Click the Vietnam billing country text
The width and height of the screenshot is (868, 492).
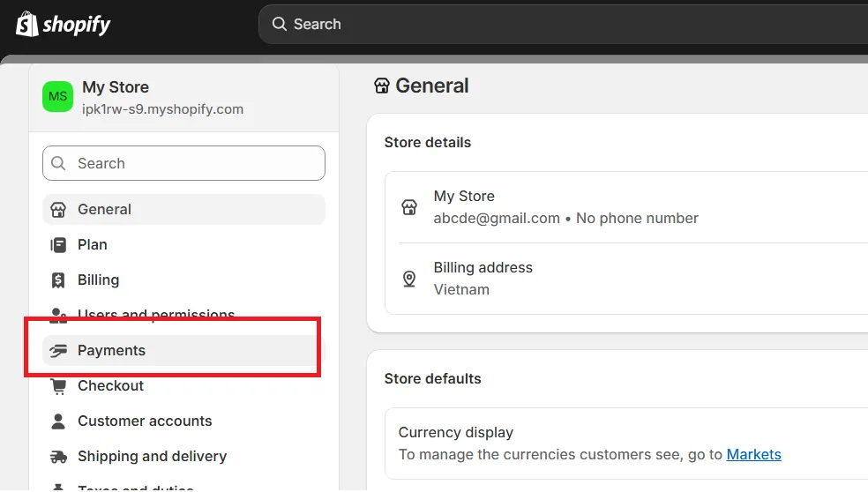click(461, 289)
